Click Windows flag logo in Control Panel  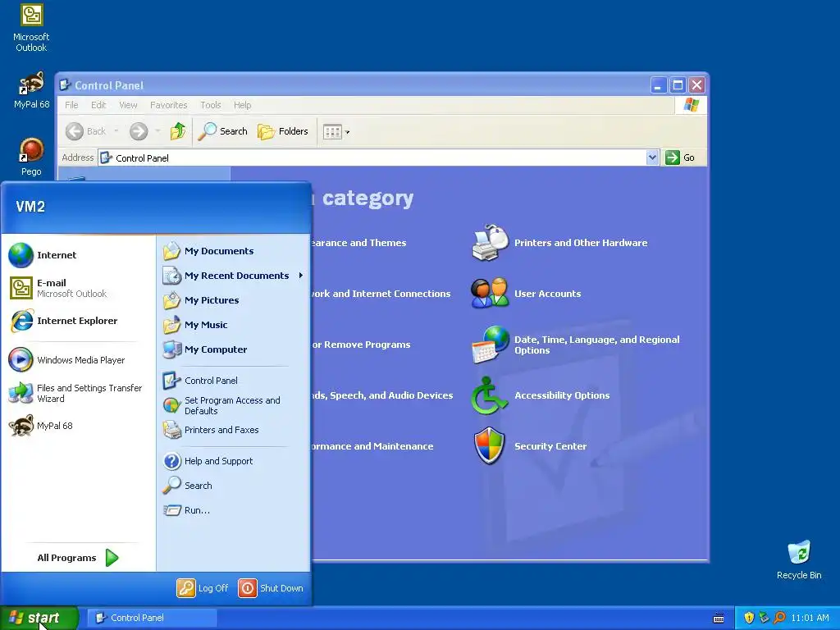click(x=691, y=105)
